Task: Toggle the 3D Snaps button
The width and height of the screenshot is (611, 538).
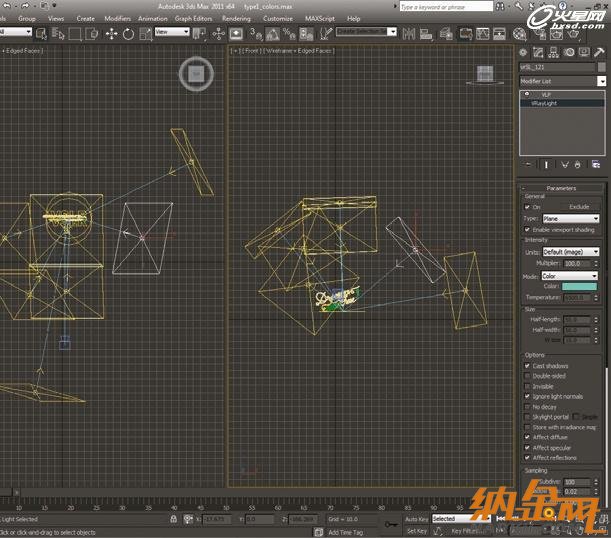Action: point(256,34)
